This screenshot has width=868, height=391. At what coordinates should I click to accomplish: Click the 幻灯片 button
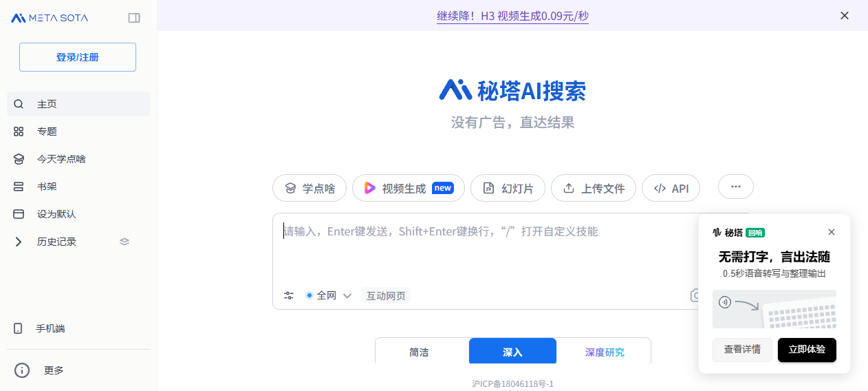click(x=508, y=188)
